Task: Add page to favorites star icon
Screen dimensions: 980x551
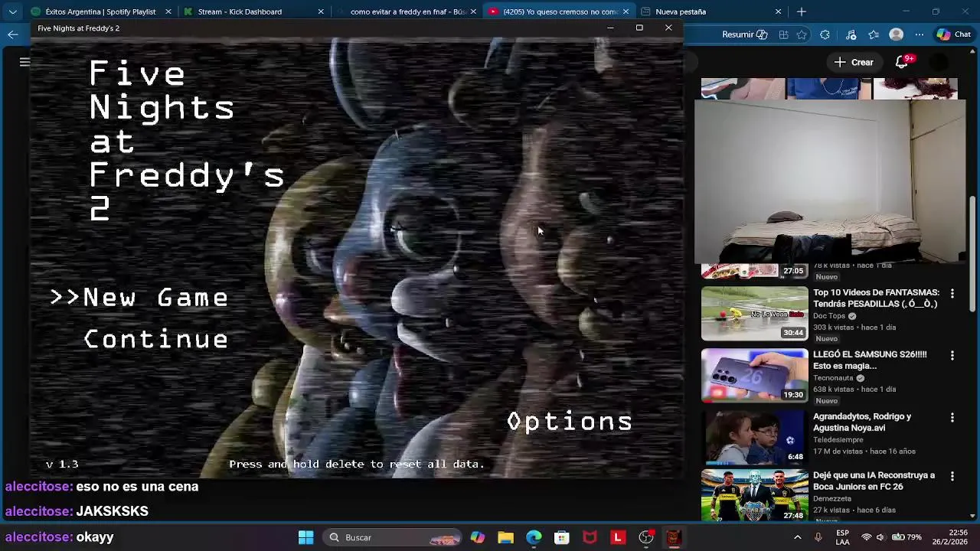Action: [x=801, y=34]
